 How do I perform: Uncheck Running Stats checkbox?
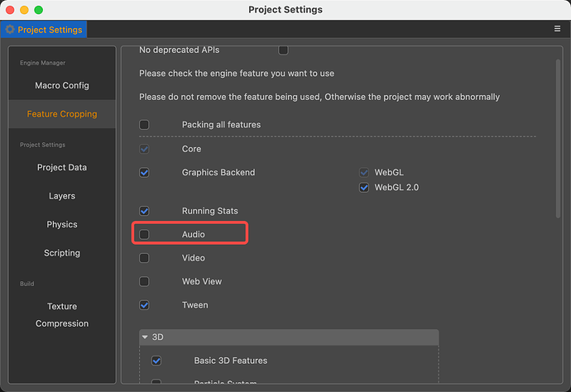click(x=145, y=211)
